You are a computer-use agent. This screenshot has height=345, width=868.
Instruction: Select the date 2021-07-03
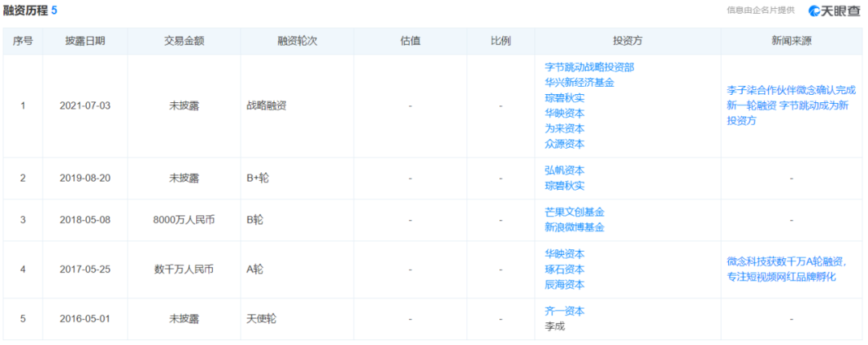[x=85, y=106]
